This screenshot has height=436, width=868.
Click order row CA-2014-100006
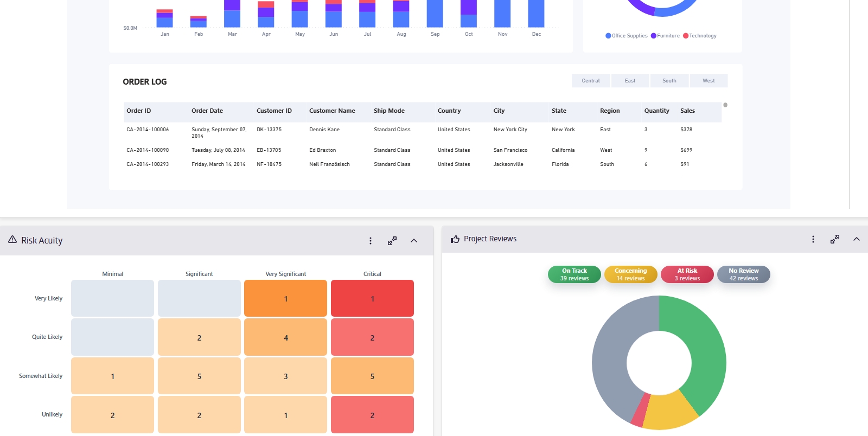pyautogui.click(x=423, y=132)
